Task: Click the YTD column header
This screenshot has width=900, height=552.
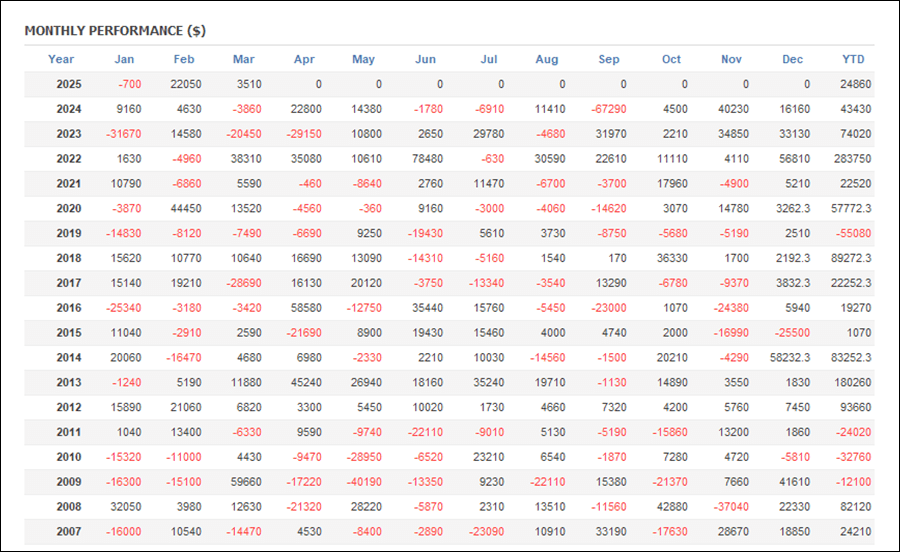Action: (x=853, y=59)
